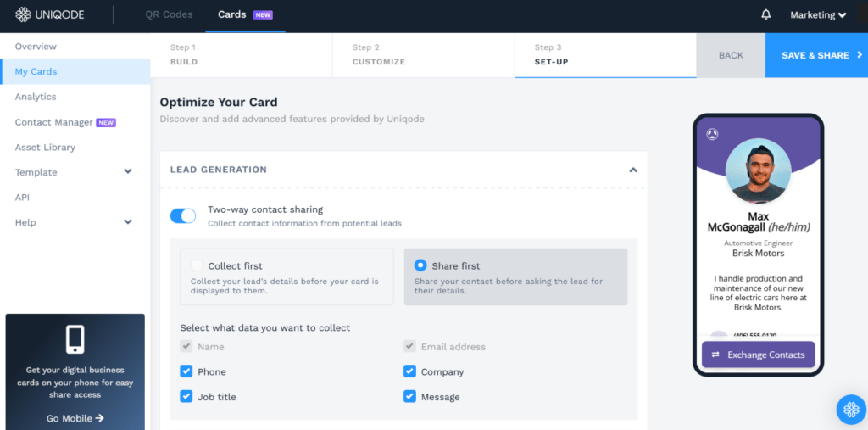Select the Share first radio option

(420, 265)
